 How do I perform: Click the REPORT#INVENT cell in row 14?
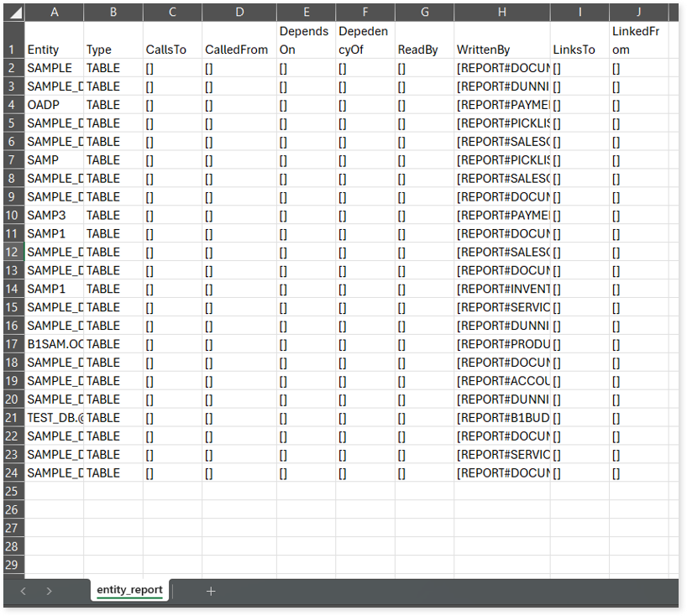502,289
